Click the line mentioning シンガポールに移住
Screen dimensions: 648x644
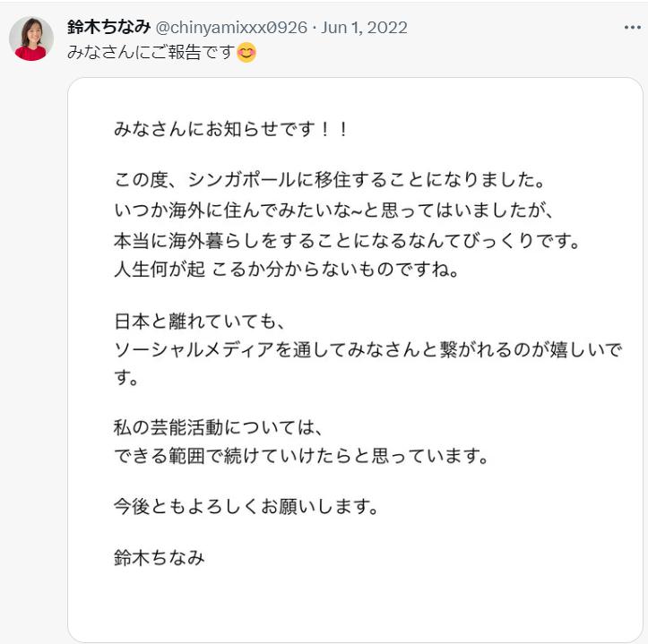coord(329,180)
